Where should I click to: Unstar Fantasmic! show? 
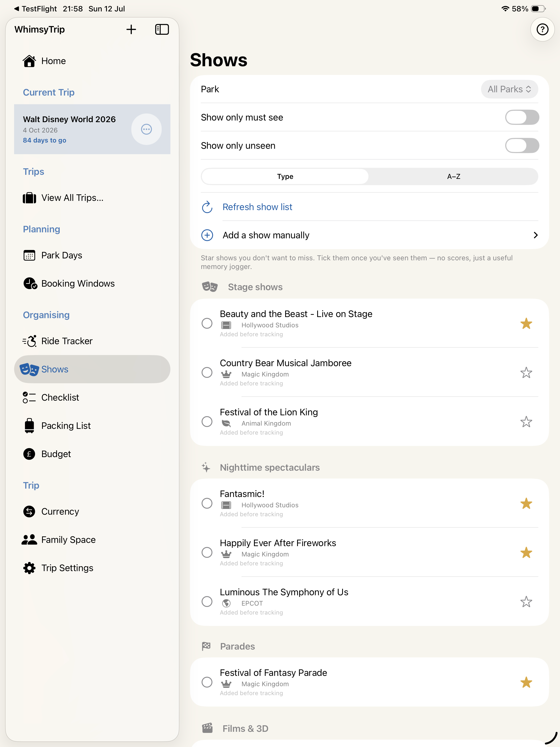(526, 504)
